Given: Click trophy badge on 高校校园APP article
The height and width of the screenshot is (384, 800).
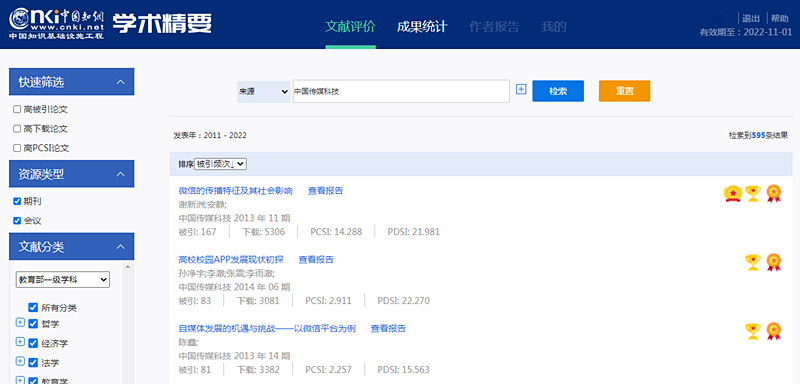Looking at the screenshot, I should tap(753, 262).
